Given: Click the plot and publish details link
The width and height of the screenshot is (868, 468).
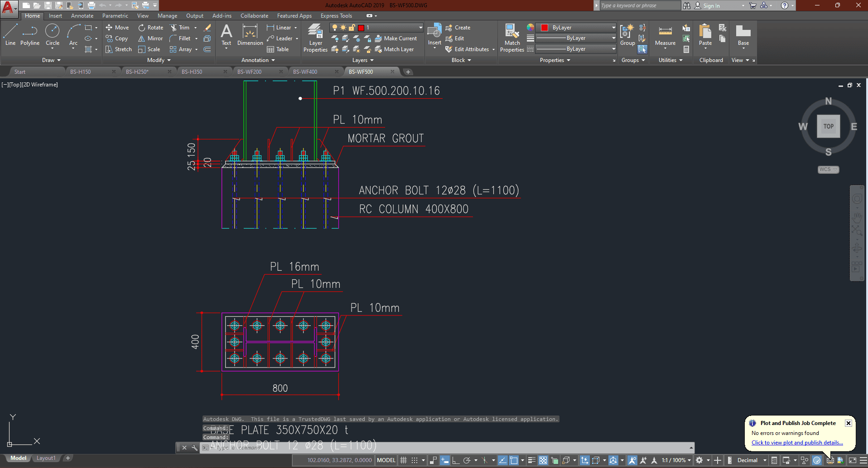Looking at the screenshot, I should pyautogui.click(x=797, y=443).
